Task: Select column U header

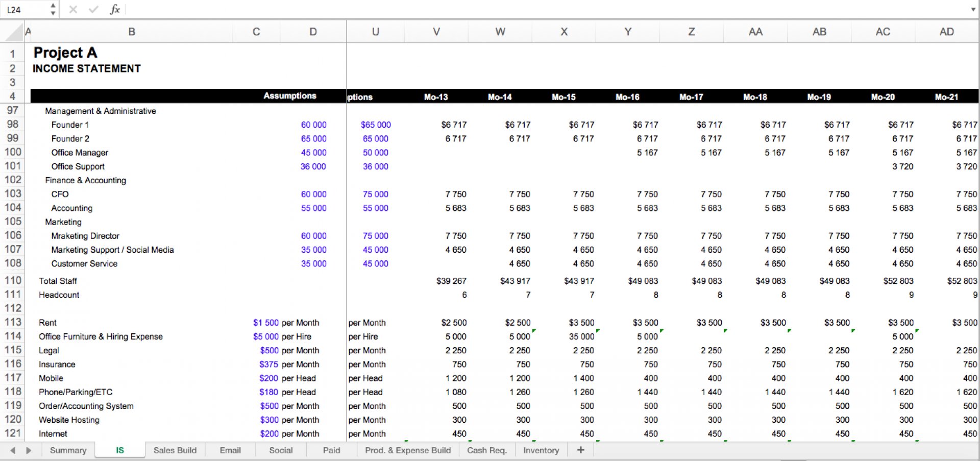Action: point(375,32)
